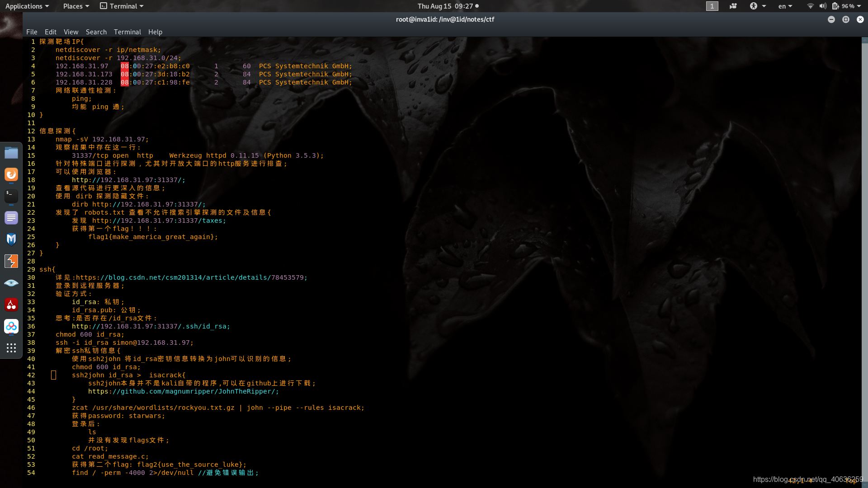This screenshot has height=488, width=868.
Task: Open the Search menu
Action: tap(96, 32)
